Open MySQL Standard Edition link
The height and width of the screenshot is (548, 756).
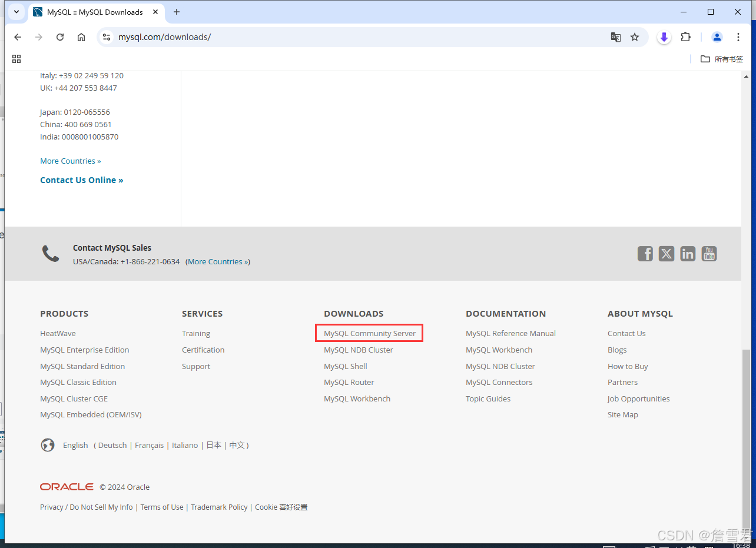point(82,366)
